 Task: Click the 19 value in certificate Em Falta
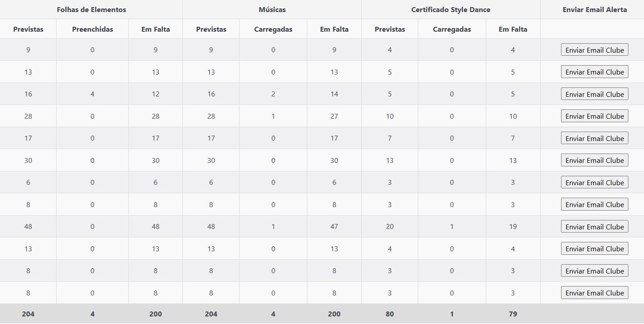513,227
